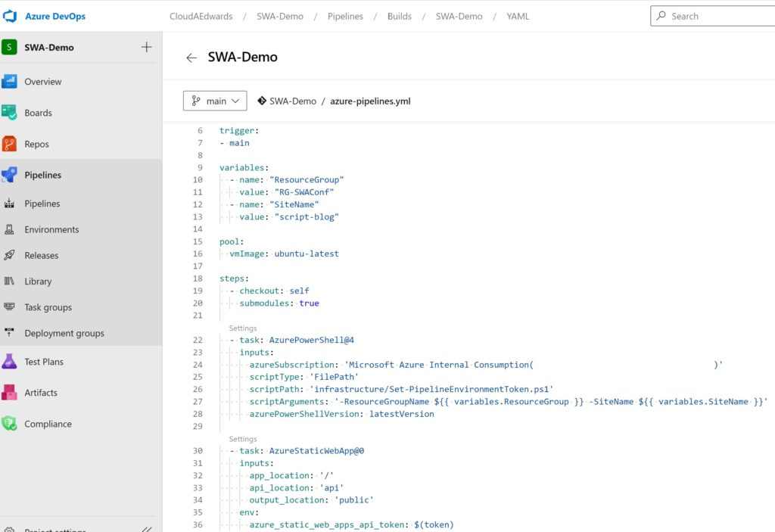Open the Repos hub icon
This screenshot has width=775, height=532.
[9, 144]
